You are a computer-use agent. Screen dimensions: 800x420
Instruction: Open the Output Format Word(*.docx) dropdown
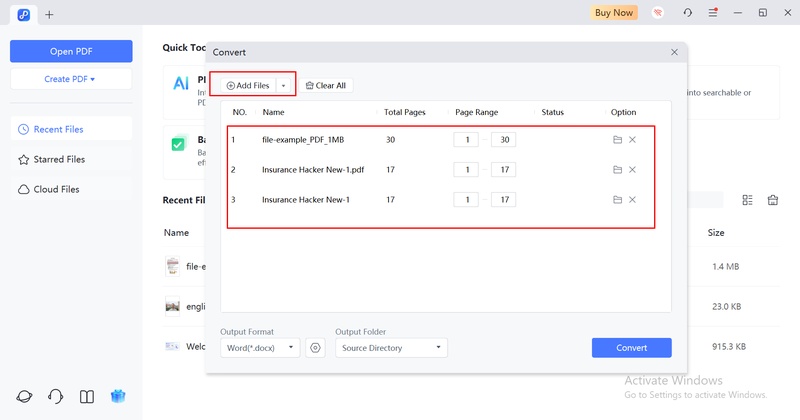point(260,348)
